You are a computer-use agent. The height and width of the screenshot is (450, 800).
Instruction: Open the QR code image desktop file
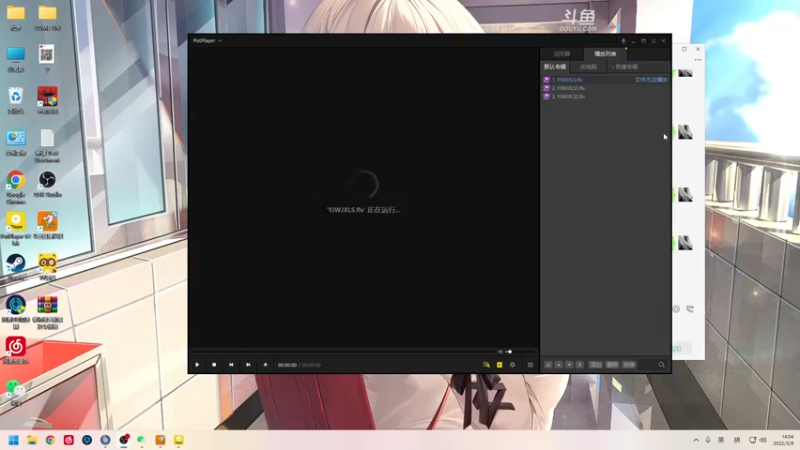[46, 59]
